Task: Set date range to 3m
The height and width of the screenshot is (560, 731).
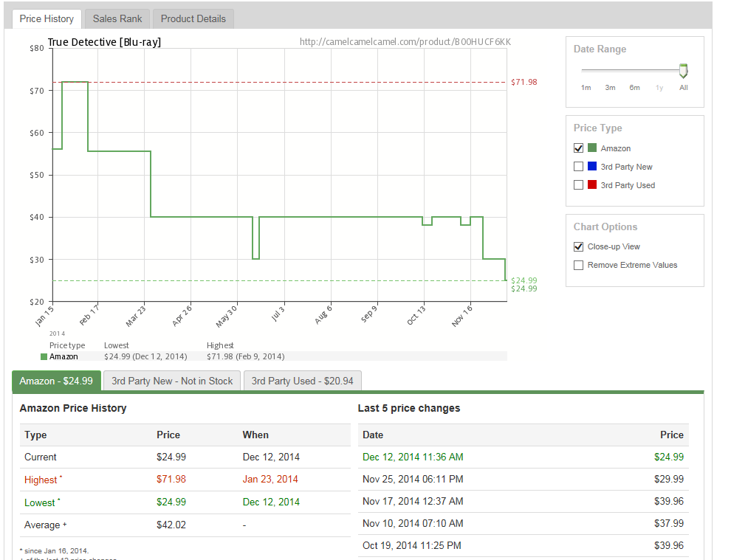Action: click(x=610, y=88)
